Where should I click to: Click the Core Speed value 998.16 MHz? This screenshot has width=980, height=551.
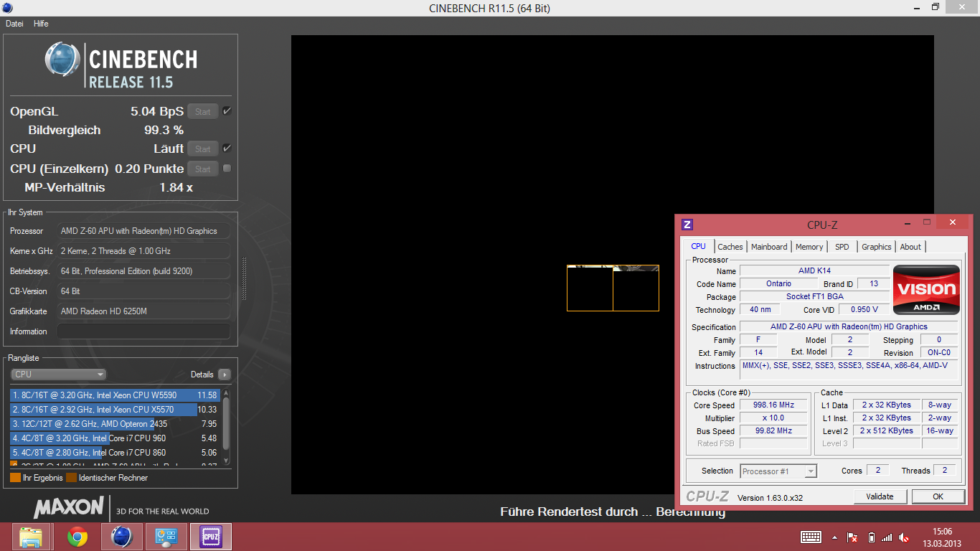pos(773,405)
